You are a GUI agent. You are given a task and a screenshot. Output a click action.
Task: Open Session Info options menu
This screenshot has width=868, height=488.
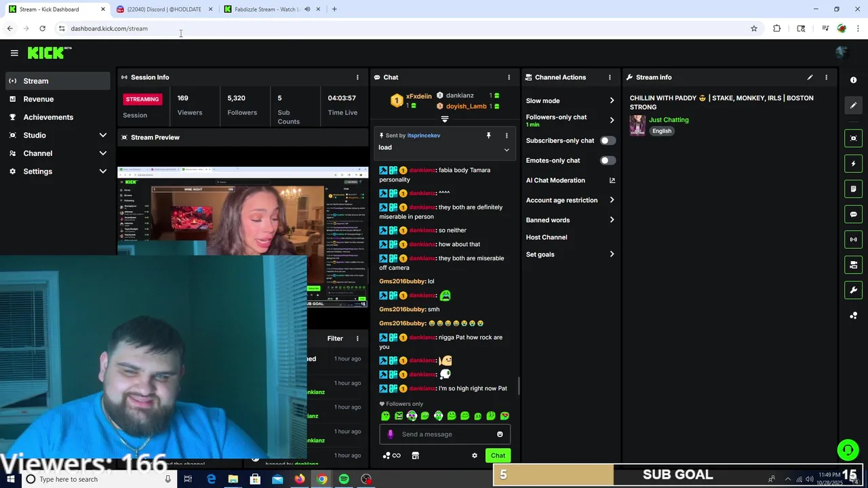point(357,77)
